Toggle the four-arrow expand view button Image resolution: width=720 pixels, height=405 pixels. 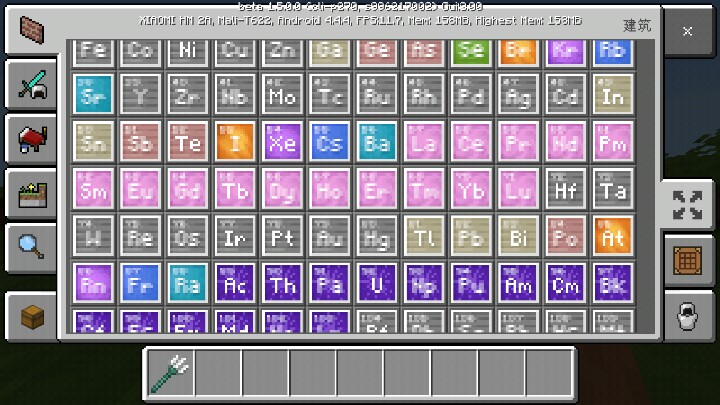688,206
